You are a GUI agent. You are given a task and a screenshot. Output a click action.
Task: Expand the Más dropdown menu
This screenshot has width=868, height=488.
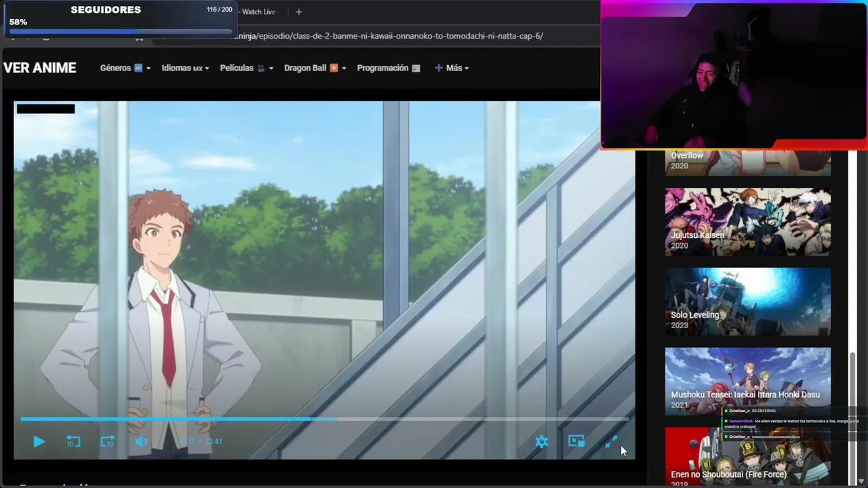(452, 68)
